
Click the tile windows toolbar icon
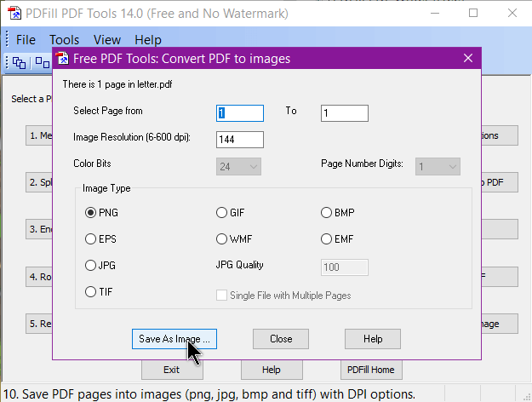pos(43,63)
